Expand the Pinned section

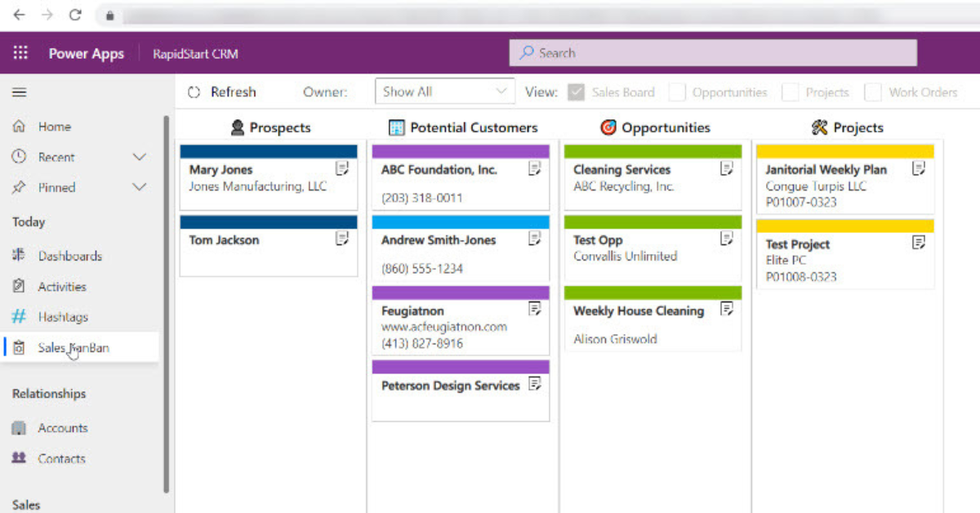[x=141, y=187]
